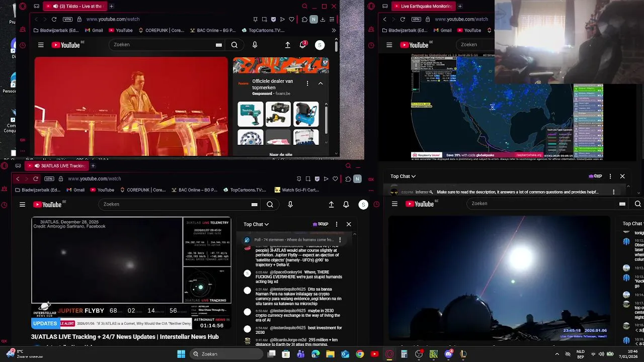Open Easy setup in Tiësto window
644x362 pixels.
[x=332, y=19]
